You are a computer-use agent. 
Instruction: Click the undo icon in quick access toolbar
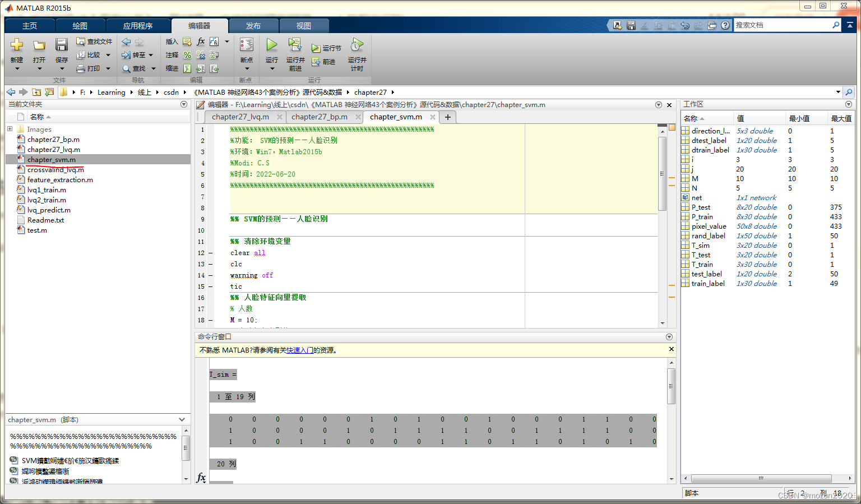click(x=685, y=25)
